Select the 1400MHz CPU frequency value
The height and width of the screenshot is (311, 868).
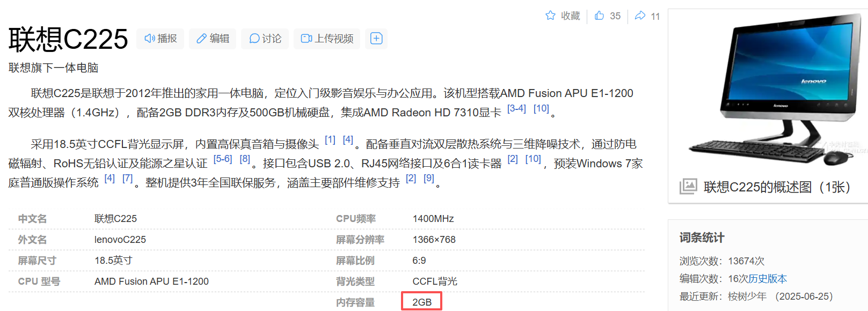tap(433, 219)
